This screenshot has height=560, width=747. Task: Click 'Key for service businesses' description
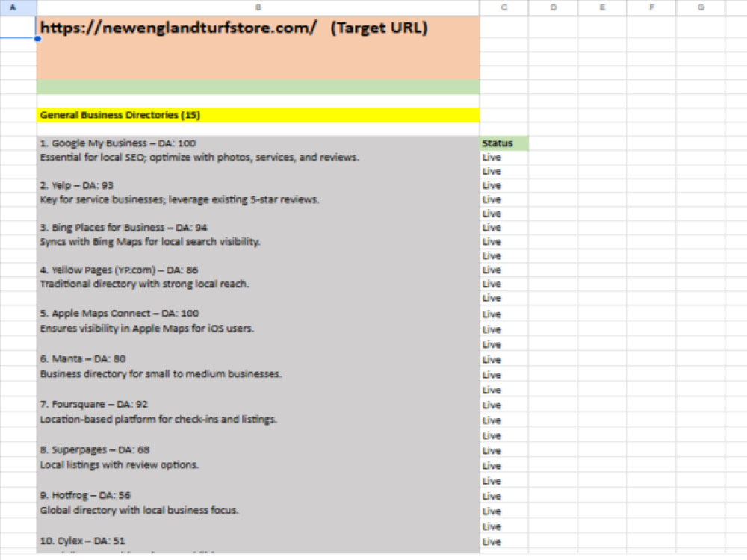click(179, 199)
